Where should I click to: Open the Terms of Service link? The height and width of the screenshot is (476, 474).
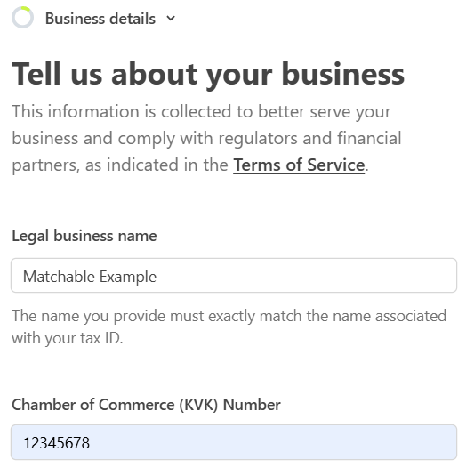[299, 165]
